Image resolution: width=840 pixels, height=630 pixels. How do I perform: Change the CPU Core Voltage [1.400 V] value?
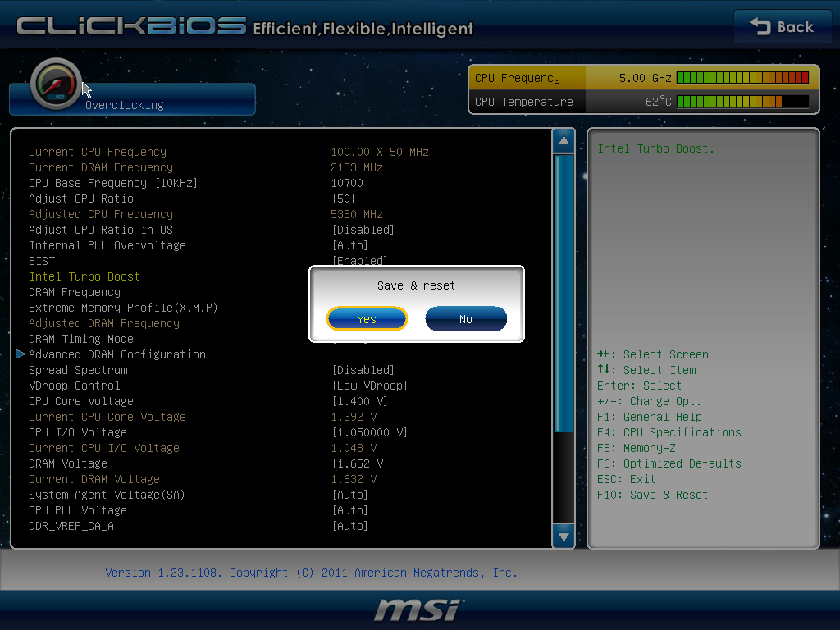click(360, 401)
